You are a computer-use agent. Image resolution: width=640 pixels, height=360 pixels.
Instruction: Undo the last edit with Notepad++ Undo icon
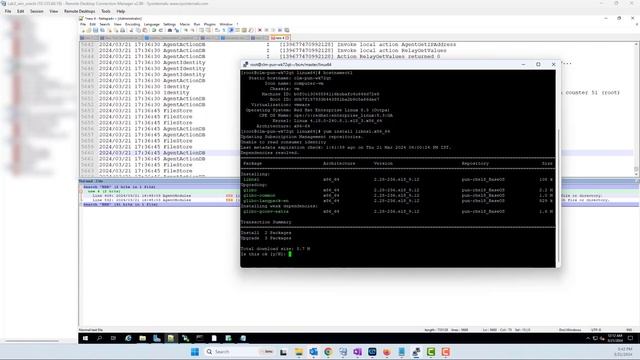pyautogui.click(x=153, y=30)
